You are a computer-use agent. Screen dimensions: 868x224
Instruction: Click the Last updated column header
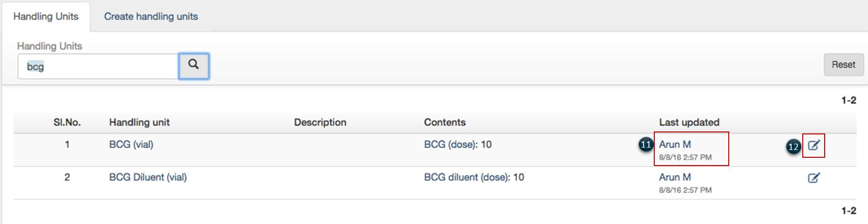[x=689, y=123]
